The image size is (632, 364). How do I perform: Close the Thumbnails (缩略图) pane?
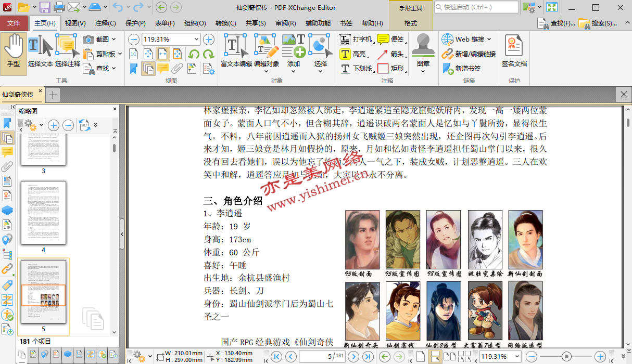point(115,110)
